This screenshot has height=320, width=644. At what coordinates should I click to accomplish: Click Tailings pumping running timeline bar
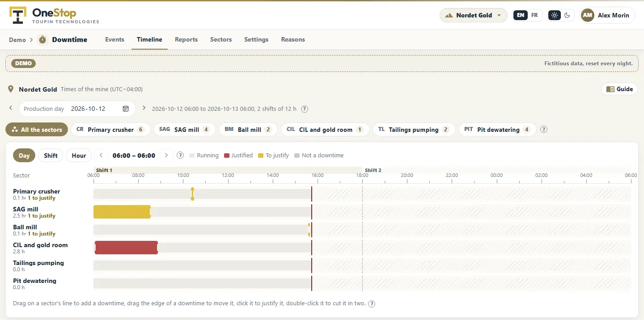pos(202,265)
